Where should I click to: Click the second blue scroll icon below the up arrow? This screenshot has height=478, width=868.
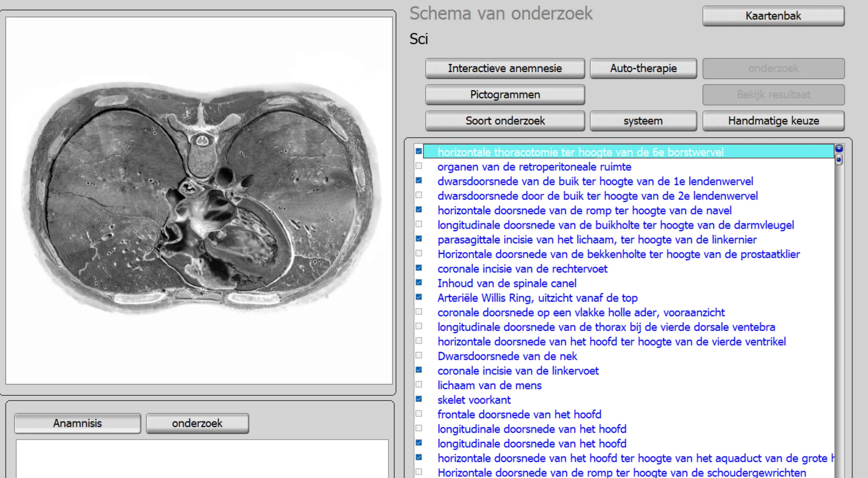(839, 160)
